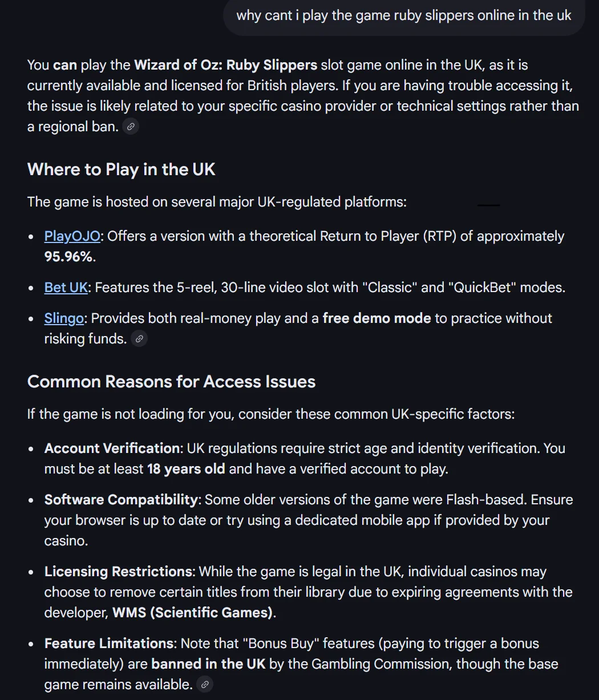Viewport: 599px width, 700px height.
Task: Open the PlayOJO link
Action: coord(72,236)
